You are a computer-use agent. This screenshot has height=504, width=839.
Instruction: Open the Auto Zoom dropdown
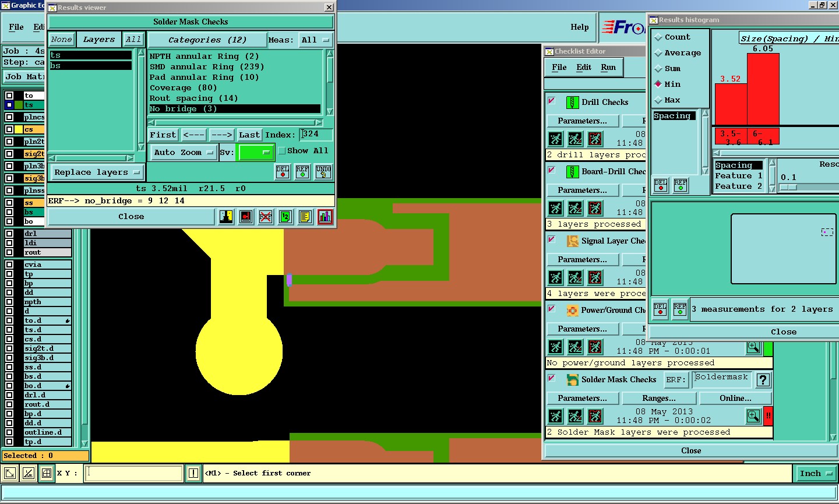click(x=184, y=153)
